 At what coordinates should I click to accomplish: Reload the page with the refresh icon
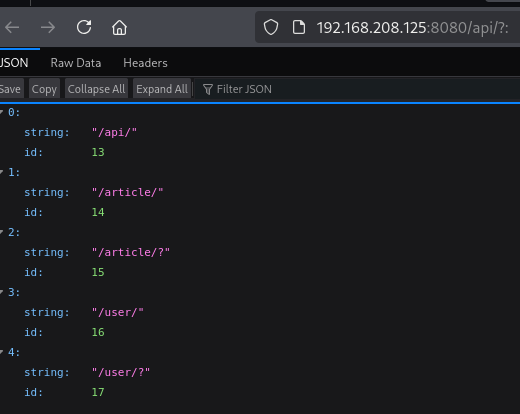pyautogui.click(x=84, y=27)
